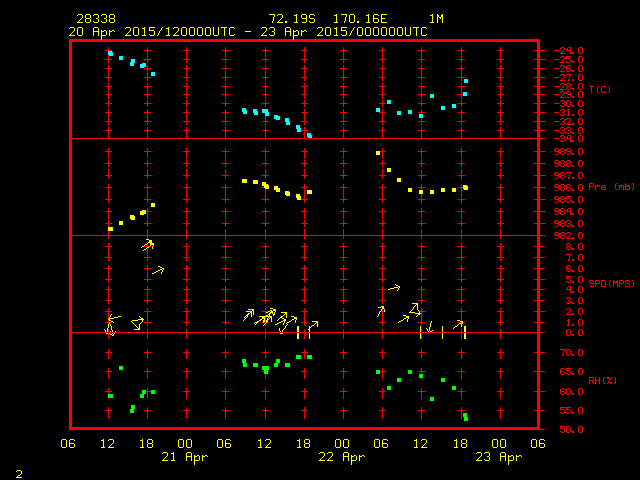Click the wind arrow near 8 m/s
This screenshot has width=640, height=480.
tap(148, 244)
